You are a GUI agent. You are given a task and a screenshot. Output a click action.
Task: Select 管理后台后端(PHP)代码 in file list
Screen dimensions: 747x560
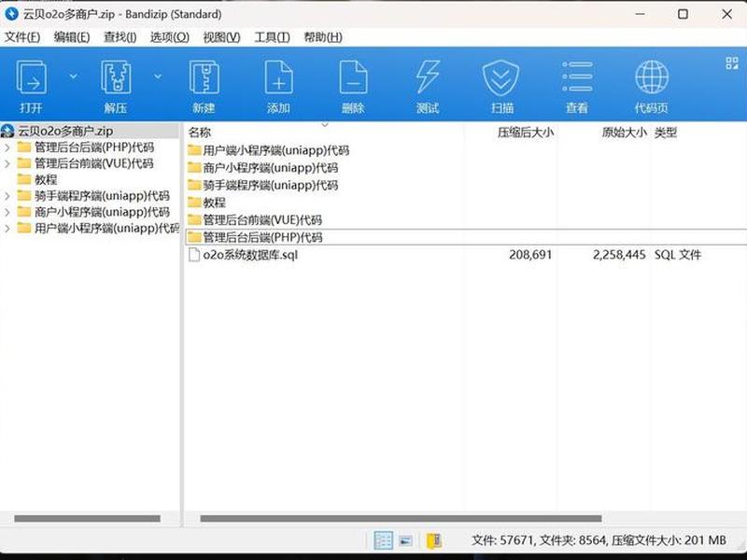pos(262,237)
